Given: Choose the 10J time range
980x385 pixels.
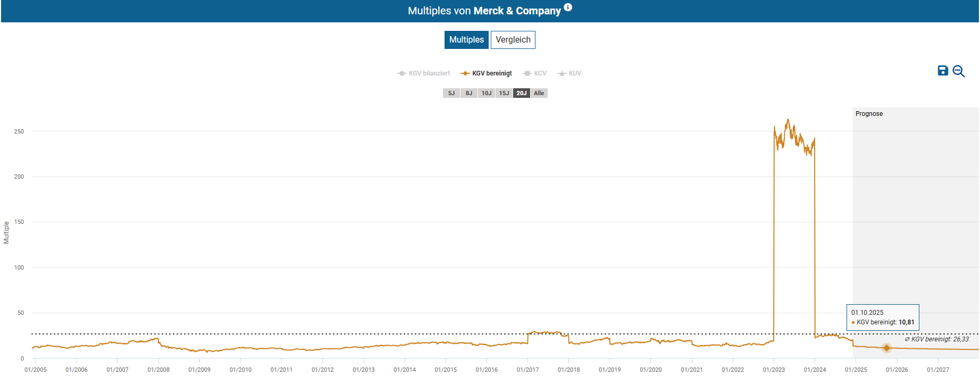Looking at the screenshot, I should point(486,93).
